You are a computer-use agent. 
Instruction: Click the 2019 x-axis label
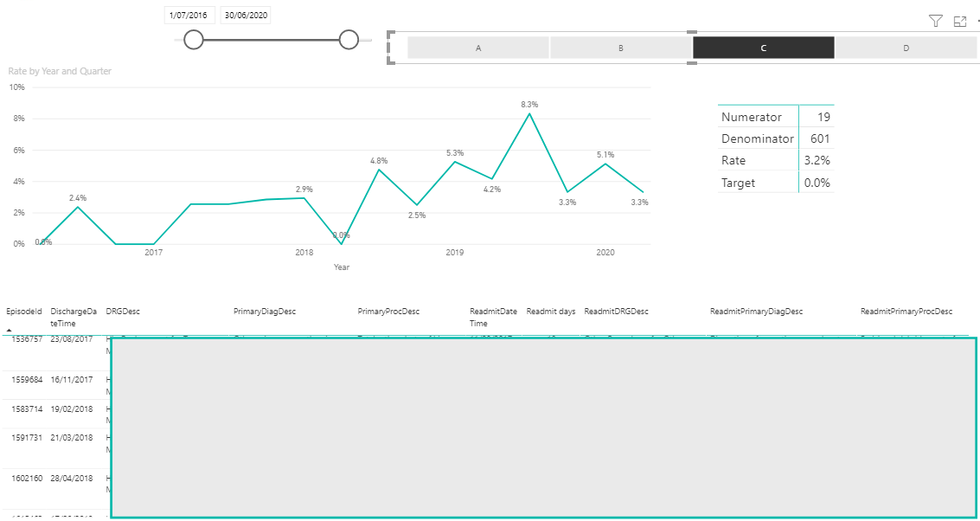point(454,253)
